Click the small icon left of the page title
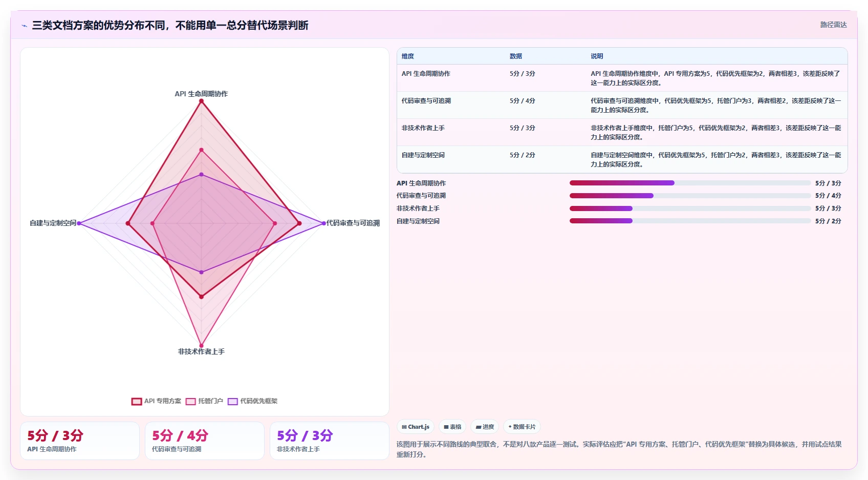The image size is (868, 480). click(x=24, y=26)
